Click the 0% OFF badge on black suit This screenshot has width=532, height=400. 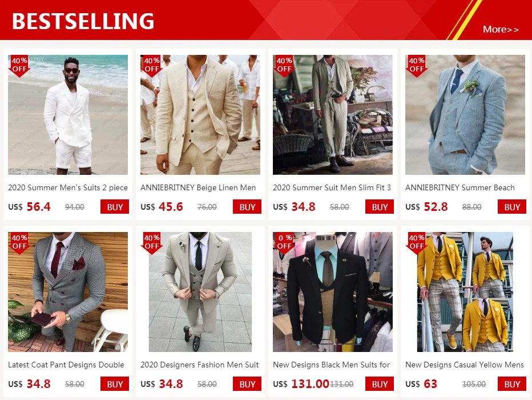point(284,242)
